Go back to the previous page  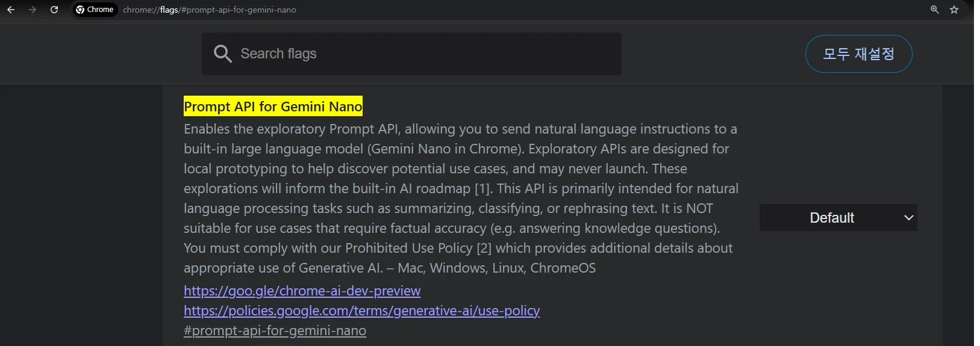coord(11,10)
